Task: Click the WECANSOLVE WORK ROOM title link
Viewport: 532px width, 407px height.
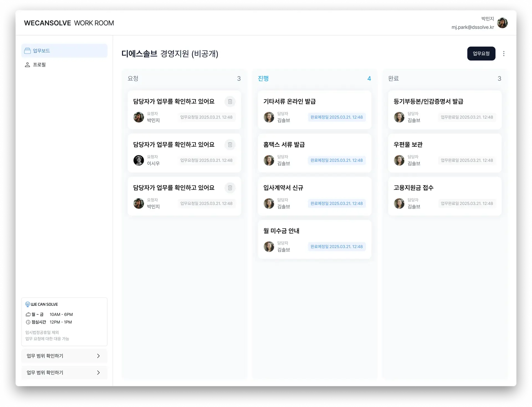Action: pyautogui.click(x=69, y=23)
